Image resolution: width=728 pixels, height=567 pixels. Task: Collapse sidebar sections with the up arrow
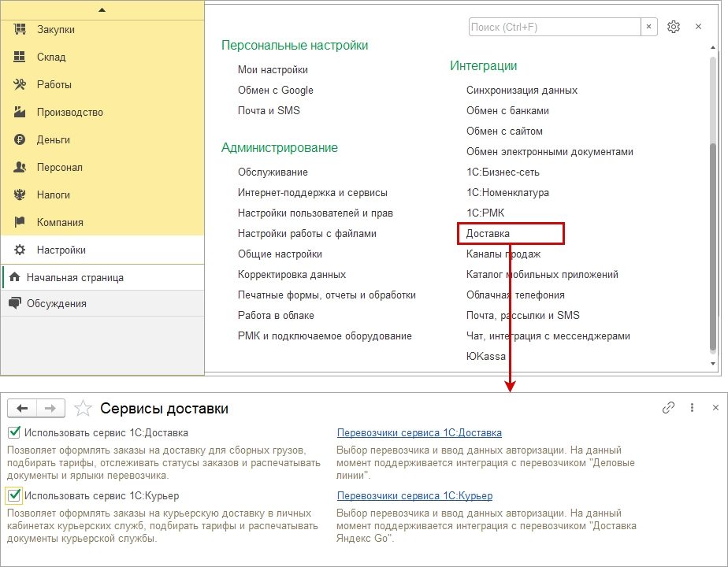tap(102, 9)
